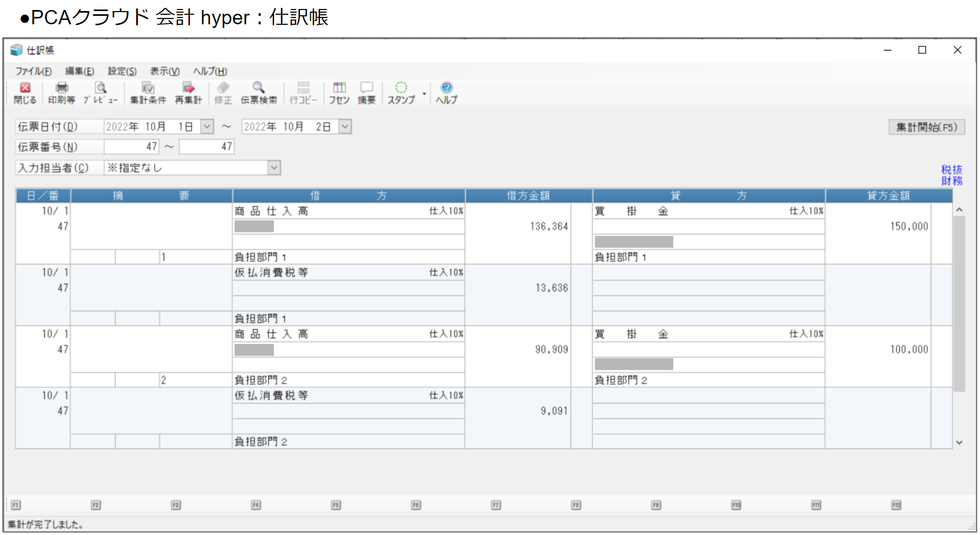Screen dimensions: 980x535
Task: Click the 伝票番号 ending number field
Action: (206, 147)
